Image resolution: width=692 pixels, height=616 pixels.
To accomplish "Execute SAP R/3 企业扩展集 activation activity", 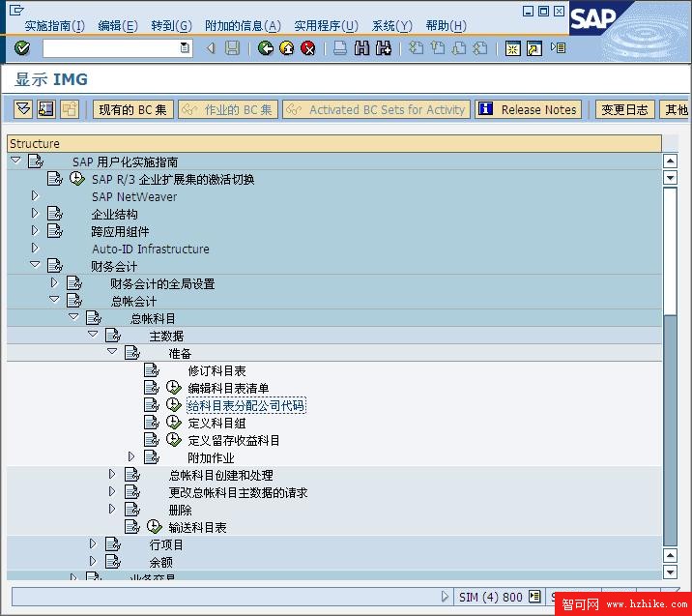I will pos(77,178).
